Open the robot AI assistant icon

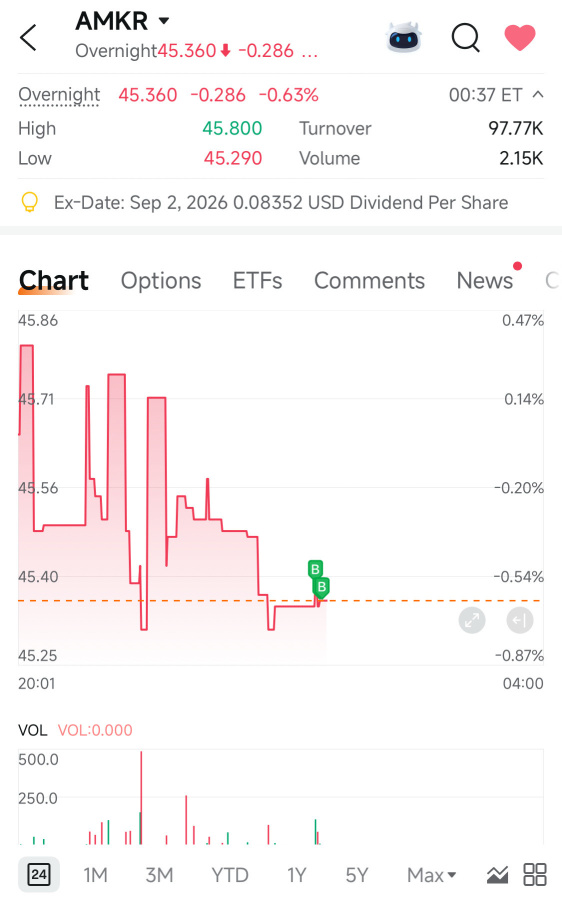(x=404, y=37)
